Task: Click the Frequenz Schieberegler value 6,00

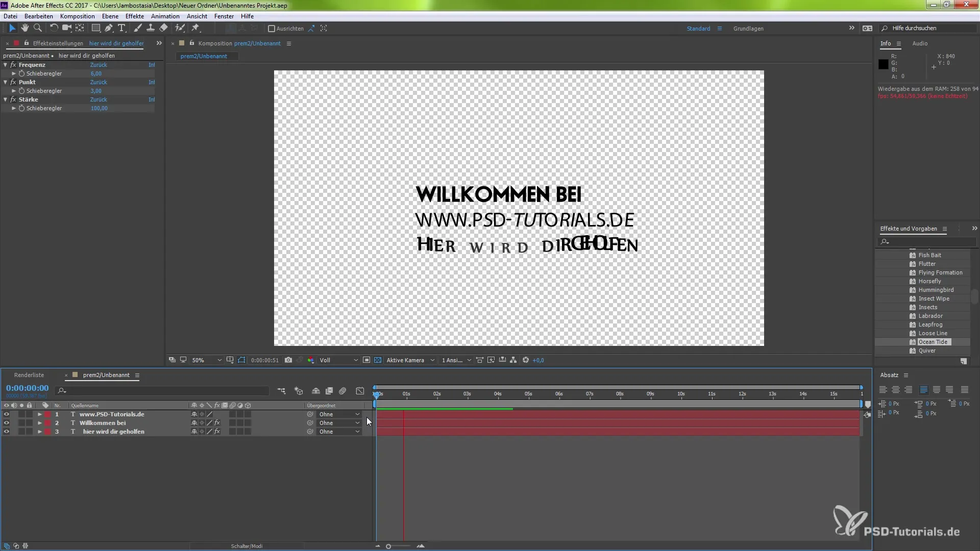Action: click(x=96, y=73)
